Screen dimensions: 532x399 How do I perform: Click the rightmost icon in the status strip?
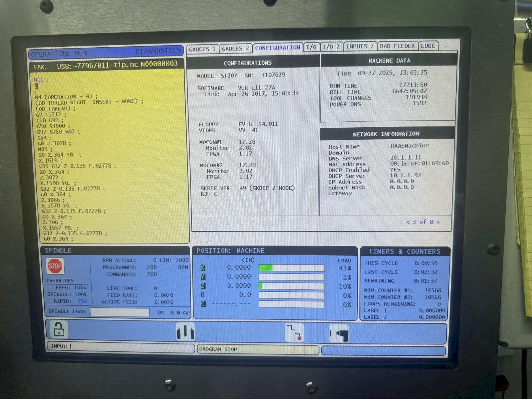point(339,333)
